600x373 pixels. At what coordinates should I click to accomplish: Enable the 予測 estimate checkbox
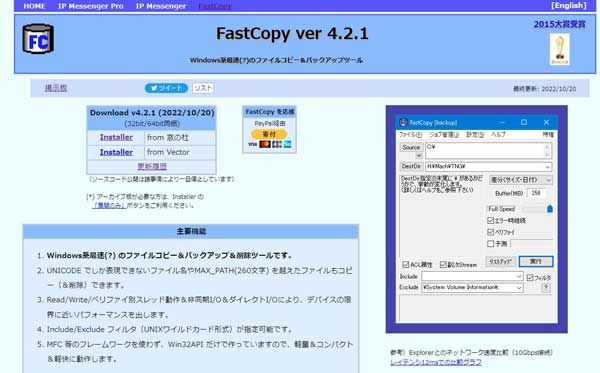[x=491, y=243]
